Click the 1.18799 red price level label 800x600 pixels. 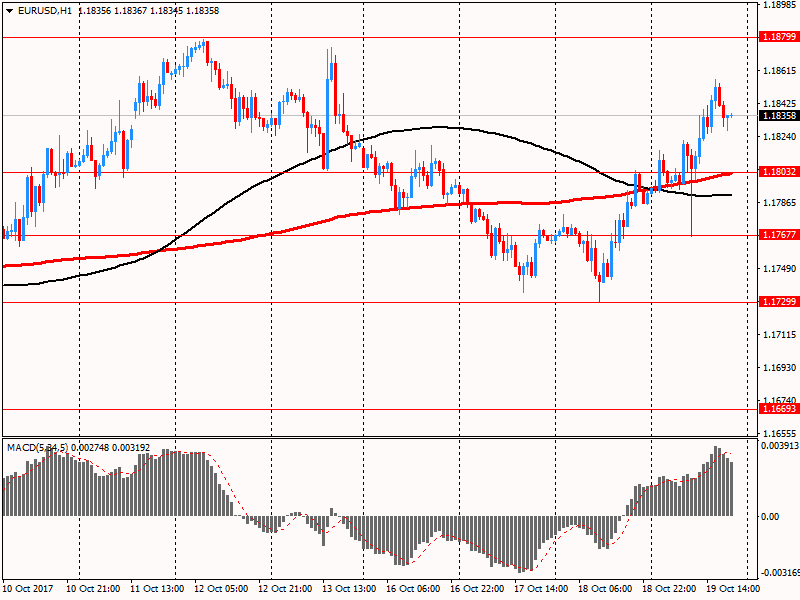(x=779, y=37)
